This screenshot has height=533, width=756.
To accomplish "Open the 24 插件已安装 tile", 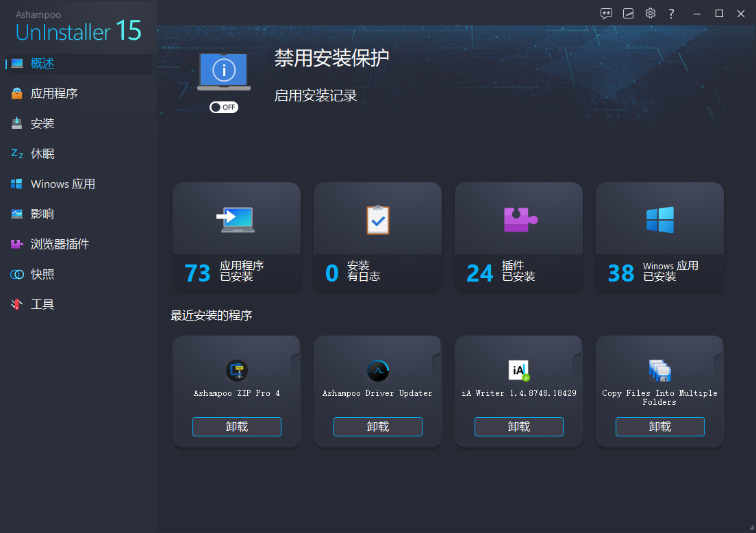I will click(519, 236).
